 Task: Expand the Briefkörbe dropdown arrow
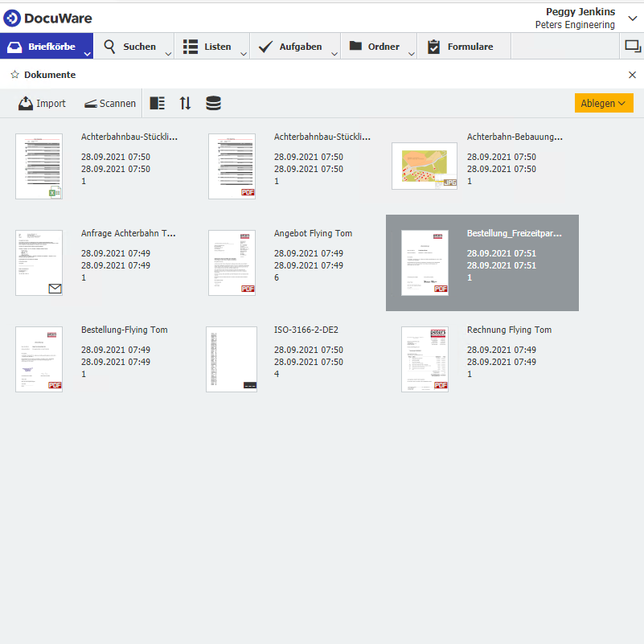coord(87,54)
